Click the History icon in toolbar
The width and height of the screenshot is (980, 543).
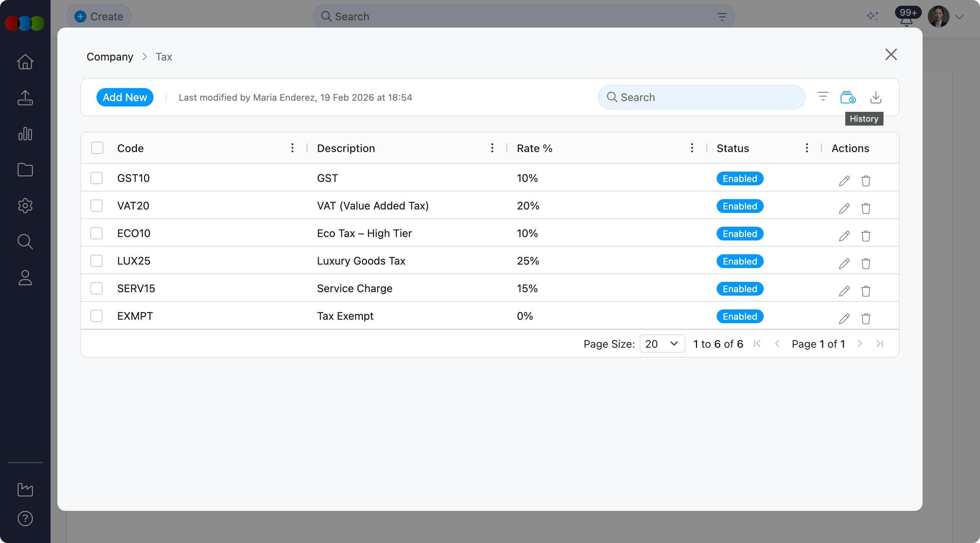coord(848,97)
